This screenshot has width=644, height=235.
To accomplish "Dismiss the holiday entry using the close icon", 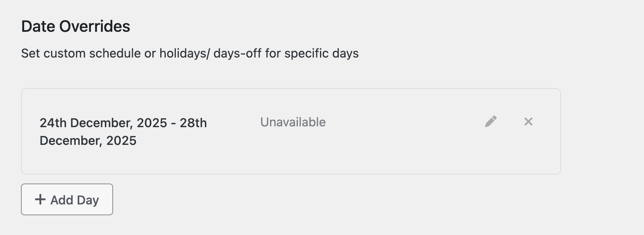I will coord(528,121).
